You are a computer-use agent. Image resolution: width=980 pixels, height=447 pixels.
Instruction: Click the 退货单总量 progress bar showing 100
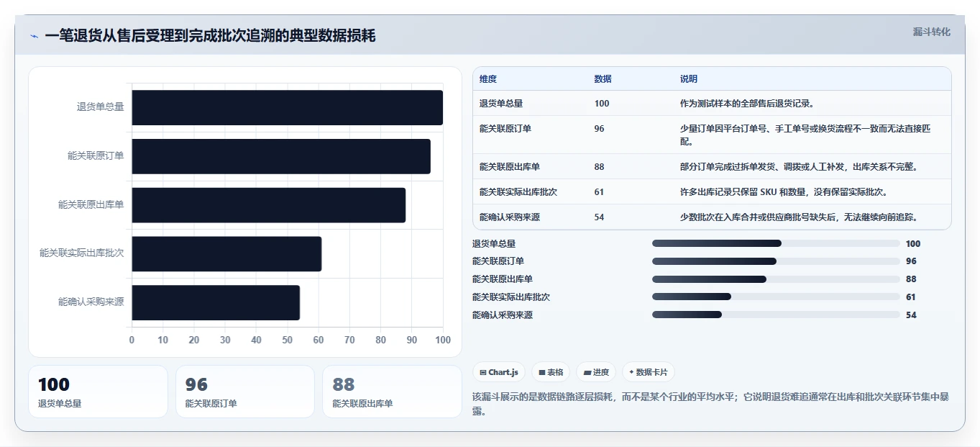pos(776,243)
